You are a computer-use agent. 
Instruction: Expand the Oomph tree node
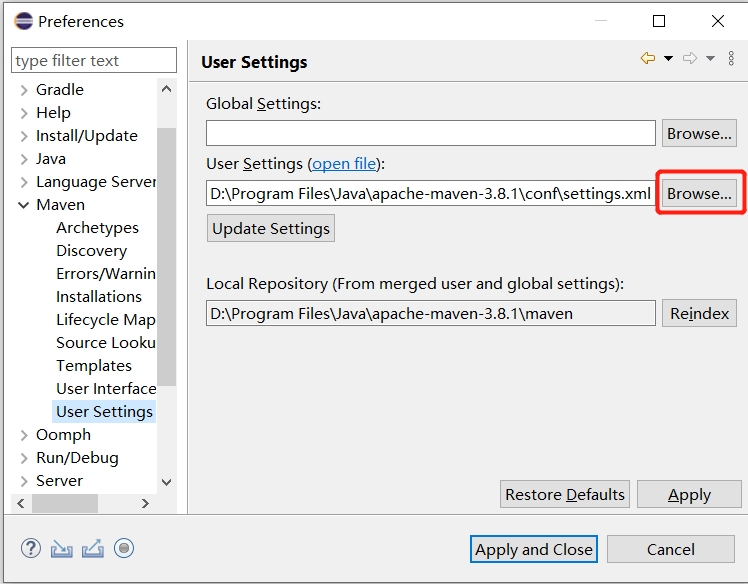coord(24,435)
